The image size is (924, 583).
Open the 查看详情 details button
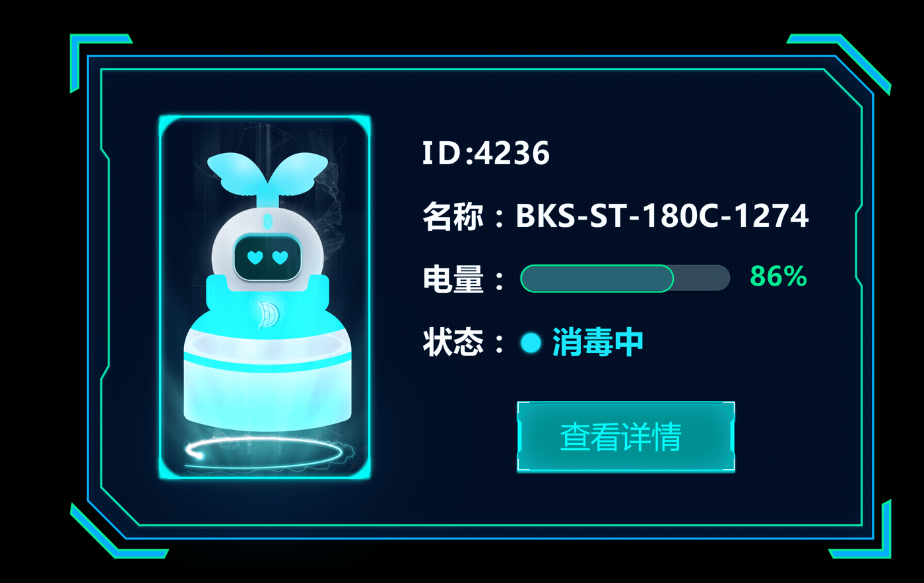pos(626,437)
